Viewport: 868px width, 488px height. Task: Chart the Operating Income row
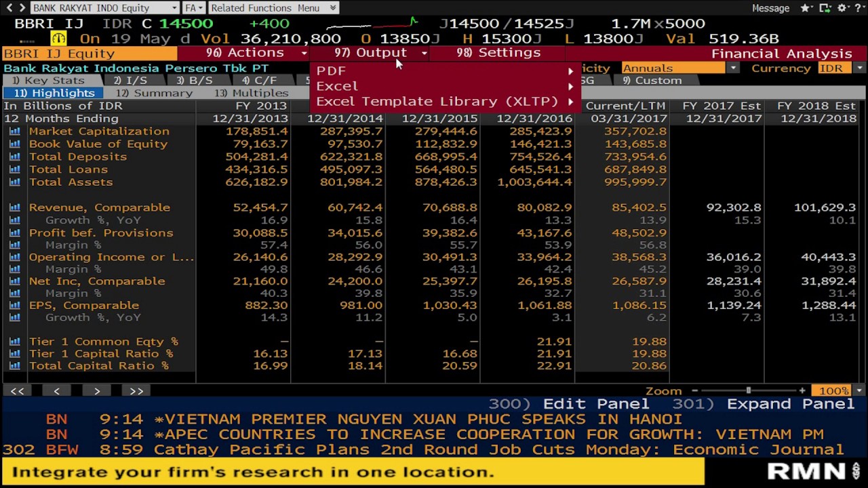[14, 257]
